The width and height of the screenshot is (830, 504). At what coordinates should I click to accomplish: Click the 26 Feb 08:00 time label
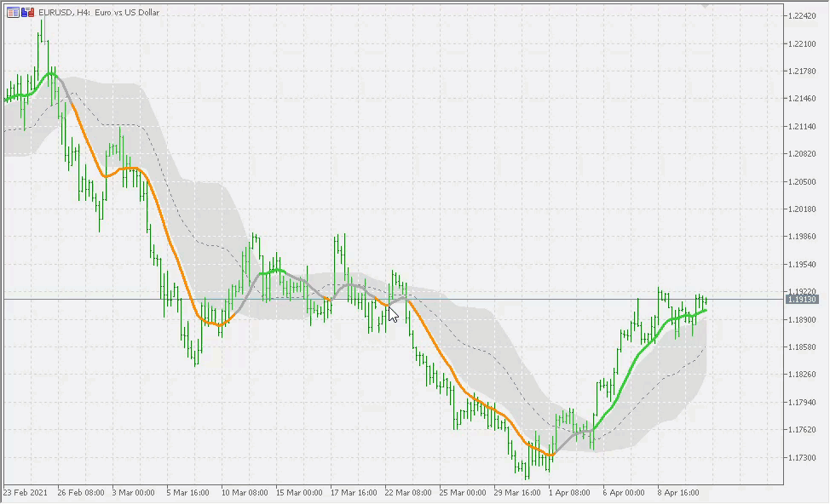(x=80, y=492)
